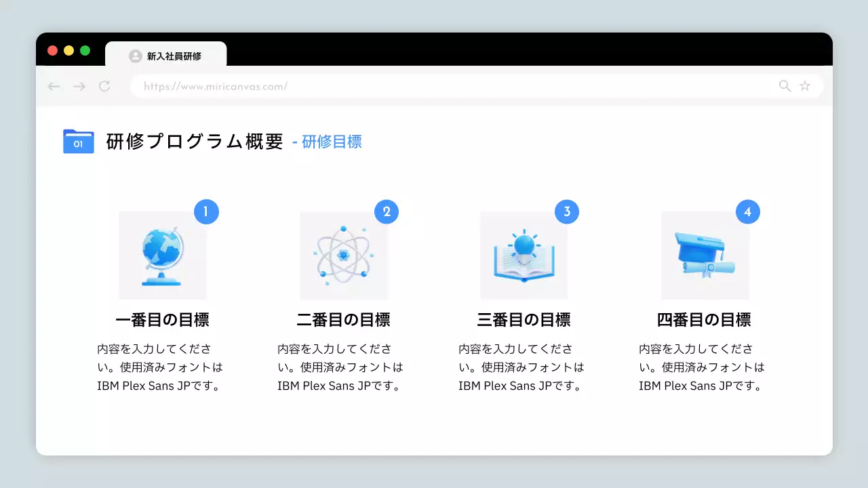868x488 pixels.
Task: Click the forward navigation arrow
Action: [79, 86]
